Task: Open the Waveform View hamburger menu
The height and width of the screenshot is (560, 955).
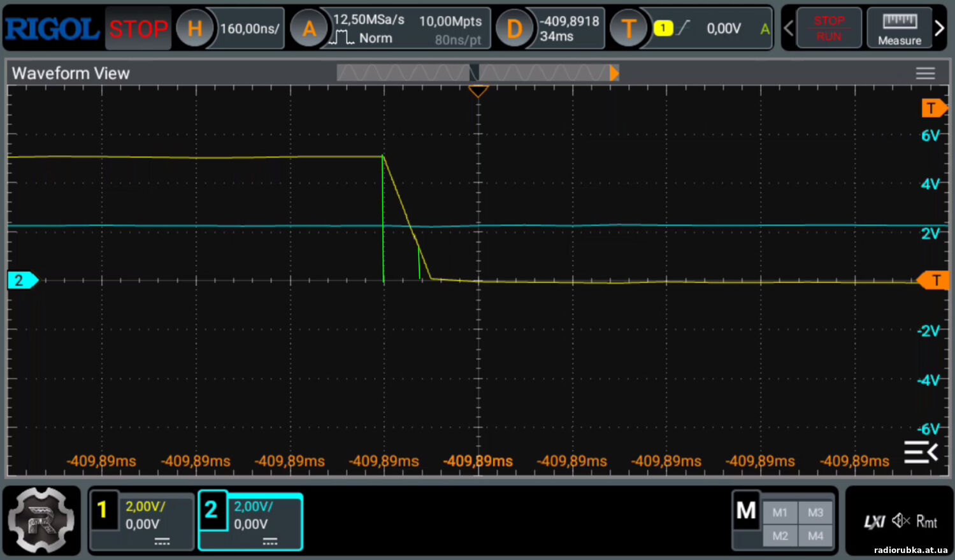Action: click(x=925, y=73)
